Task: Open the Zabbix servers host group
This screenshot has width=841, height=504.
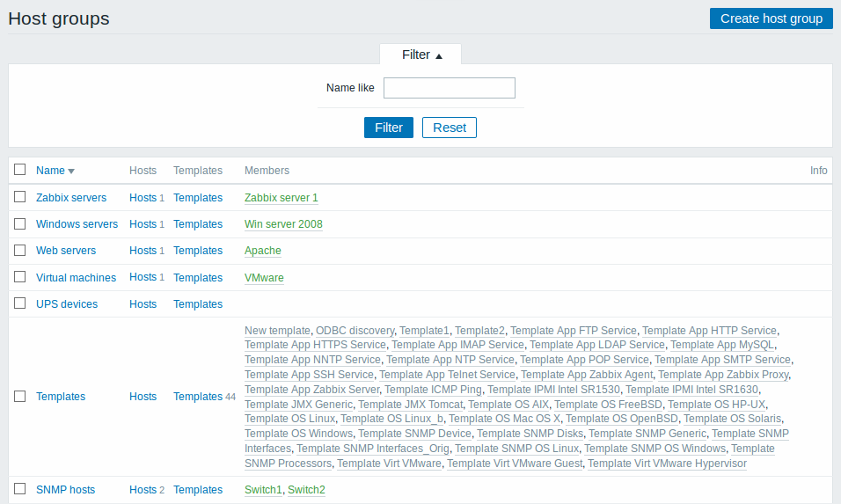Action: (71, 198)
